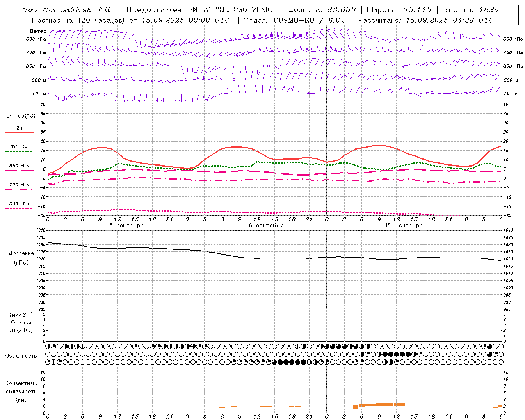The width and height of the screenshot is (525, 420).
Task: Click the 16 сентября date label
Action: click(x=264, y=226)
